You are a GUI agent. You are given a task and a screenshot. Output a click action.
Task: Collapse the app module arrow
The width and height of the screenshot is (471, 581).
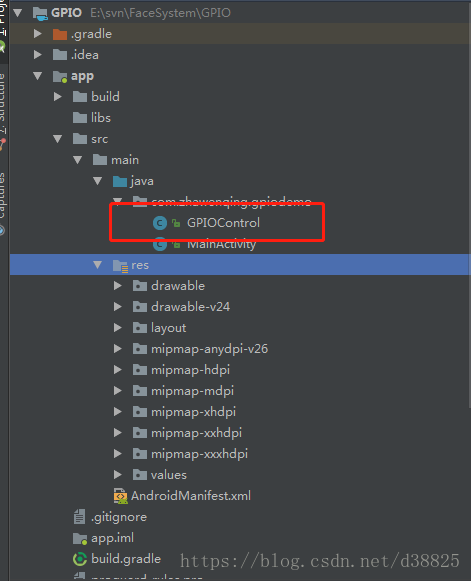coord(37,76)
